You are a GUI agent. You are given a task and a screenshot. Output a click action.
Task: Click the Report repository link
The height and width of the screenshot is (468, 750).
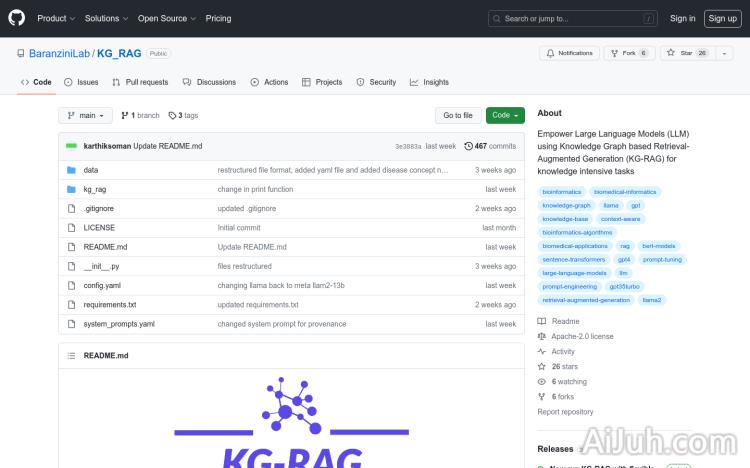(x=565, y=412)
